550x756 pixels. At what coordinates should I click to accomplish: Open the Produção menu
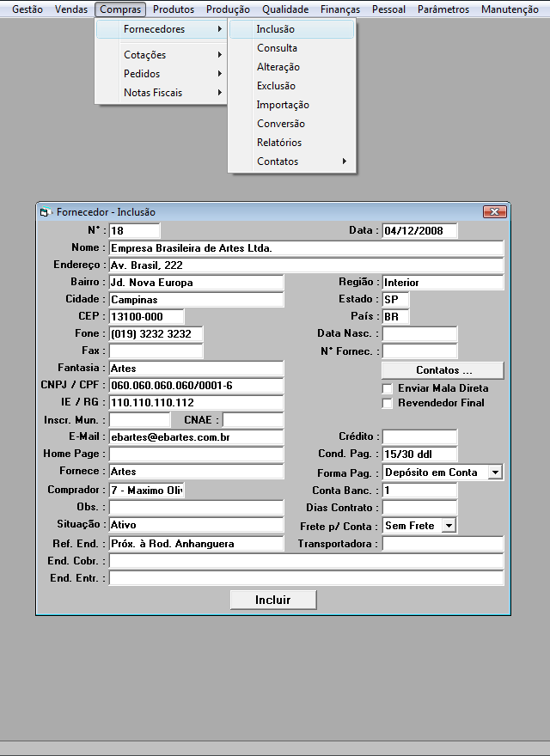click(228, 9)
